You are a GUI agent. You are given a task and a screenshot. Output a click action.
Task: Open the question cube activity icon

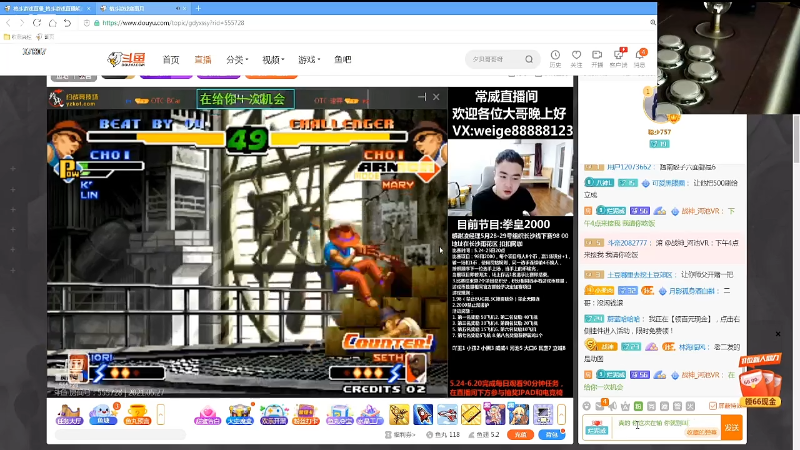(339, 415)
